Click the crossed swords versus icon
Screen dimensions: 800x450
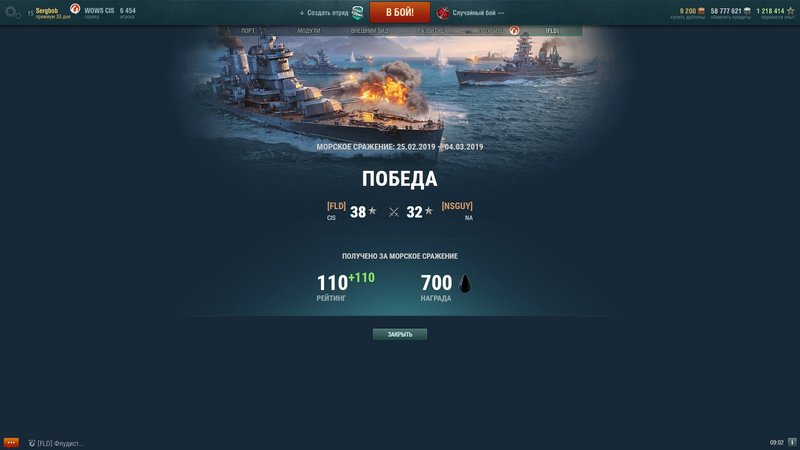pyautogui.click(x=393, y=212)
